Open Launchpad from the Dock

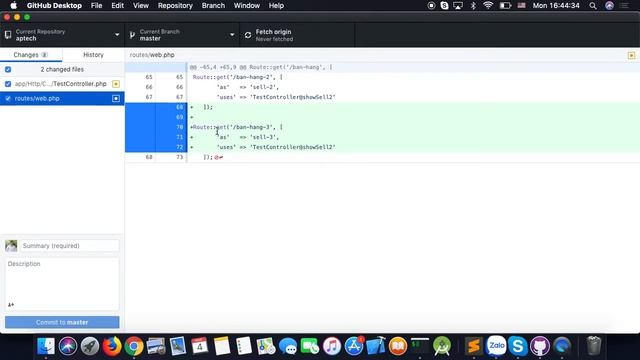(x=90, y=346)
